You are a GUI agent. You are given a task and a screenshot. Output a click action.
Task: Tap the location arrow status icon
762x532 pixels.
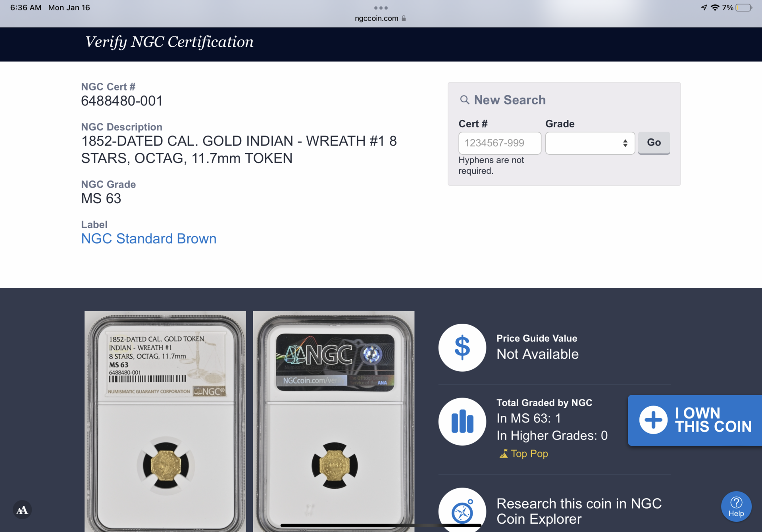[704, 8]
